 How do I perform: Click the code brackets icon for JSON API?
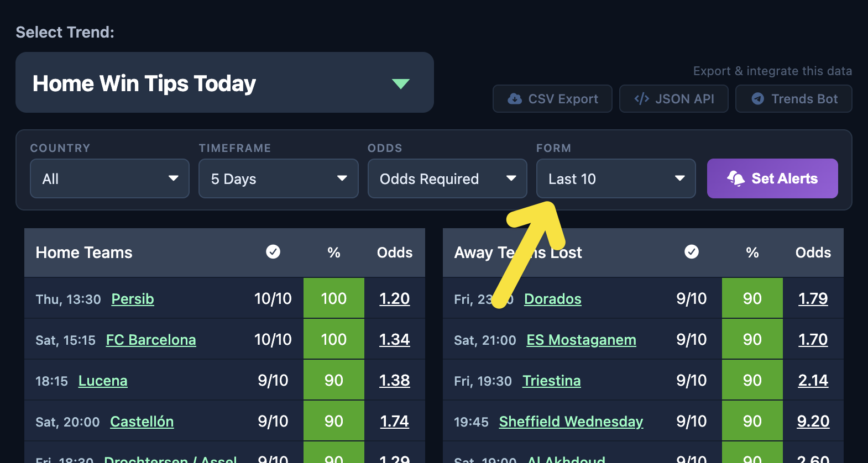tap(641, 99)
